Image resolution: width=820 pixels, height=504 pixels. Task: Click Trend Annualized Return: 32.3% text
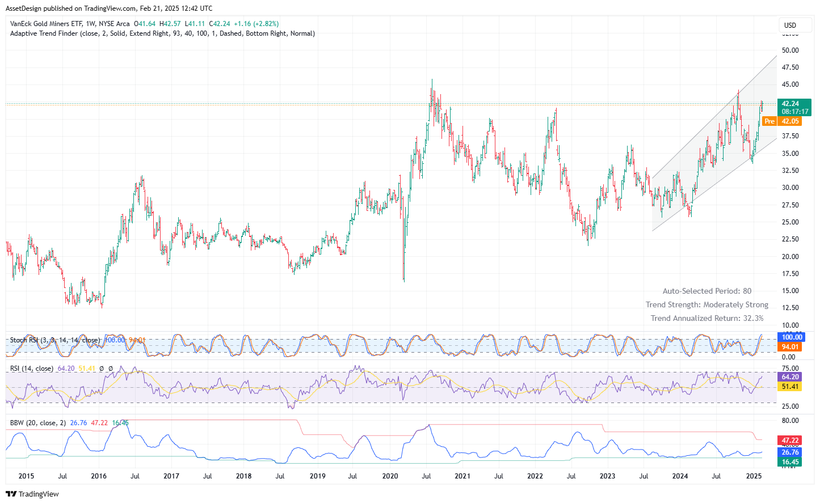click(707, 318)
